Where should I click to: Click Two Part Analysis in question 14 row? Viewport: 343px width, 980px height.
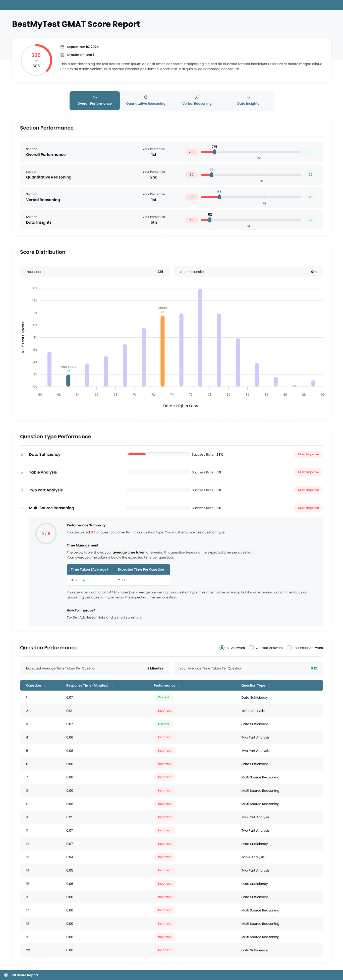[255, 871]
